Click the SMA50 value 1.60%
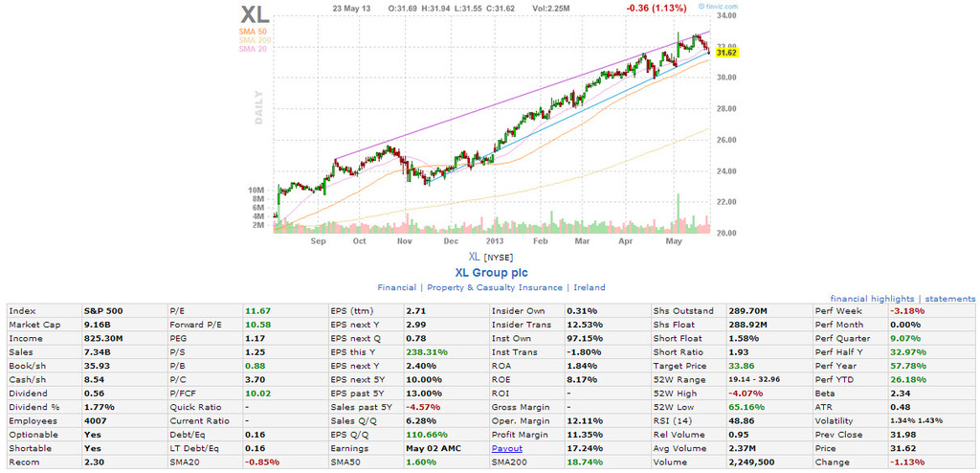 pyautogui.click(x=420, y=462)
